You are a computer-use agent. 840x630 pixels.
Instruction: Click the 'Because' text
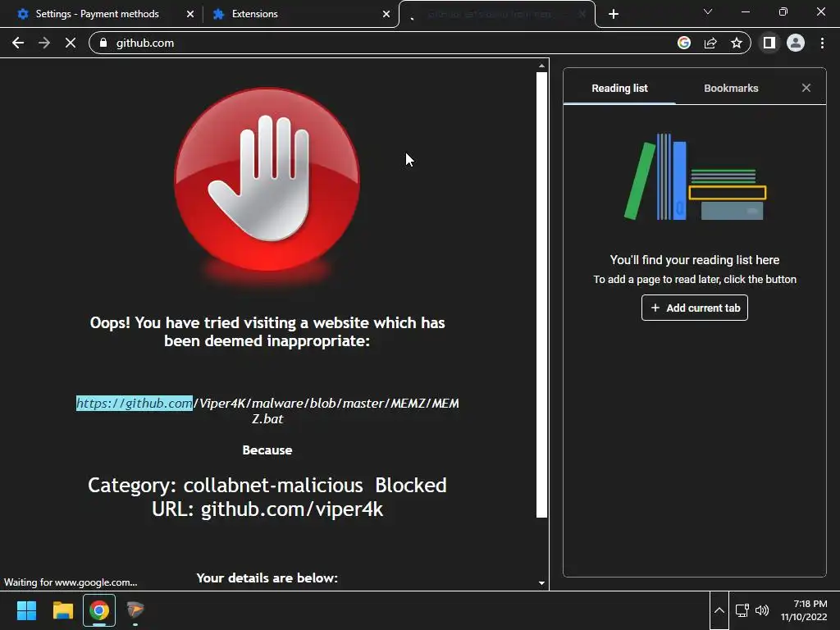tap(267, 450)
